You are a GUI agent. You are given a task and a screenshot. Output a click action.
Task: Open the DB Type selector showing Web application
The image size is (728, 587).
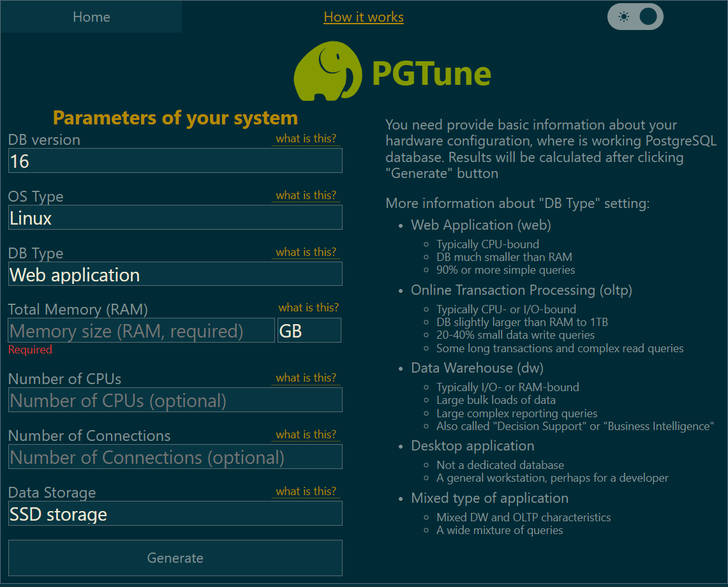pos(175,274)
